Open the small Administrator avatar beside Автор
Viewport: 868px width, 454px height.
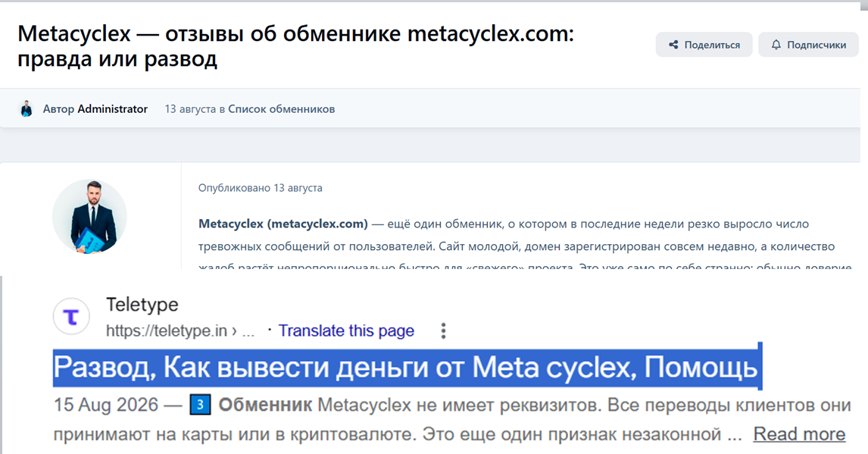pyautogui.click(x=26, y=109)
